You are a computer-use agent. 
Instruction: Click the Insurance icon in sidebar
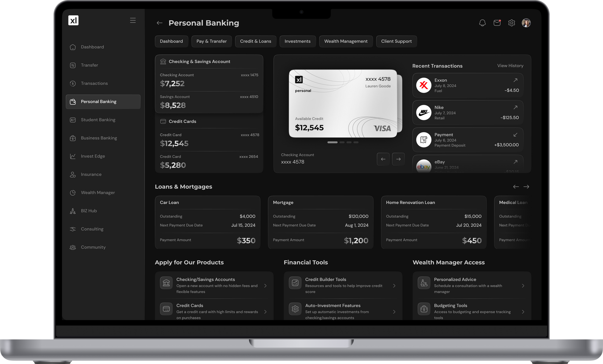(x=73, y=174)
